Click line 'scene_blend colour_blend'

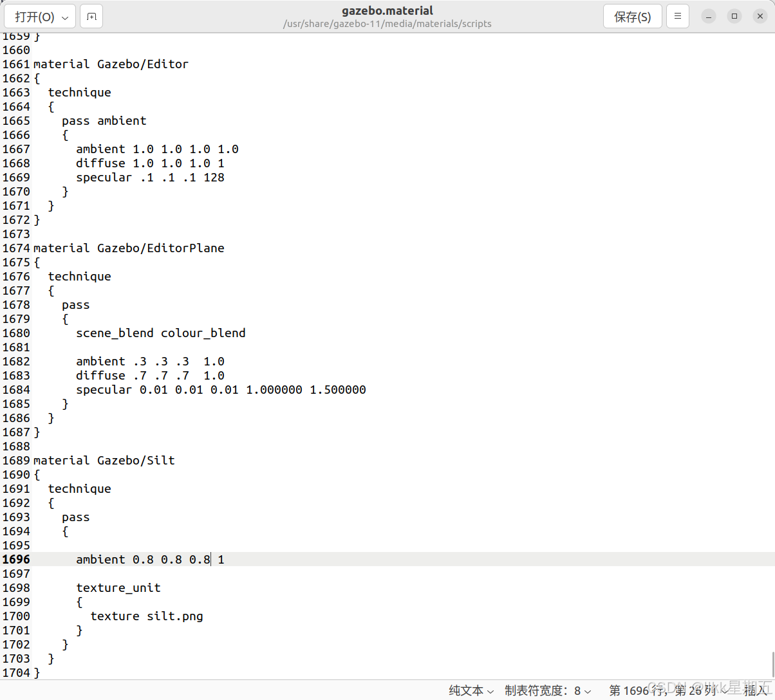[x=161, y=333]
